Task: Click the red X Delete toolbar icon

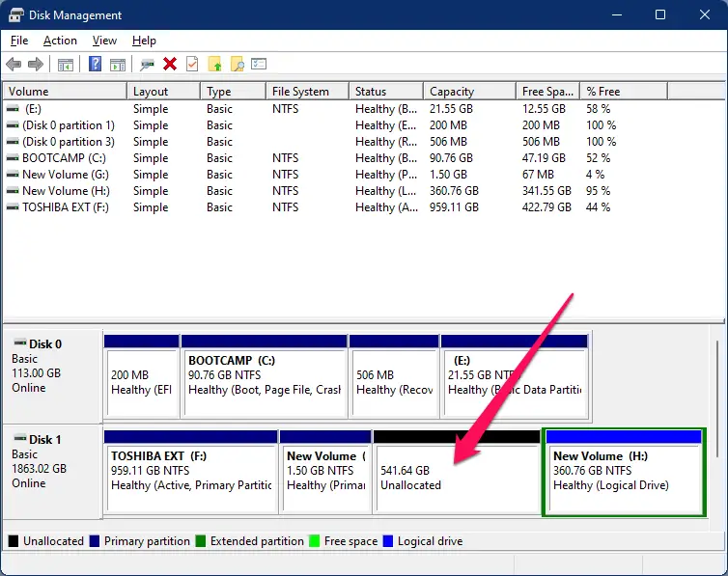Action: 170,65
